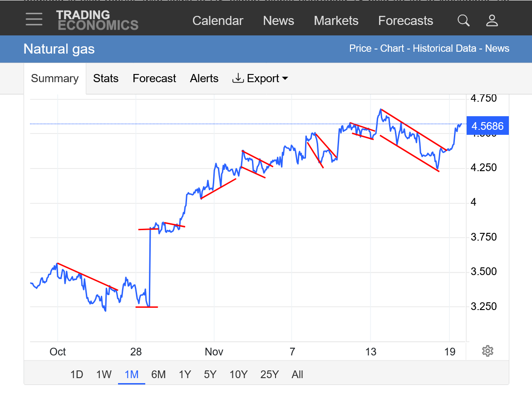Click the Historical Data link
Viewport: 532px width, 404px height.
click(x=444, y=49)
